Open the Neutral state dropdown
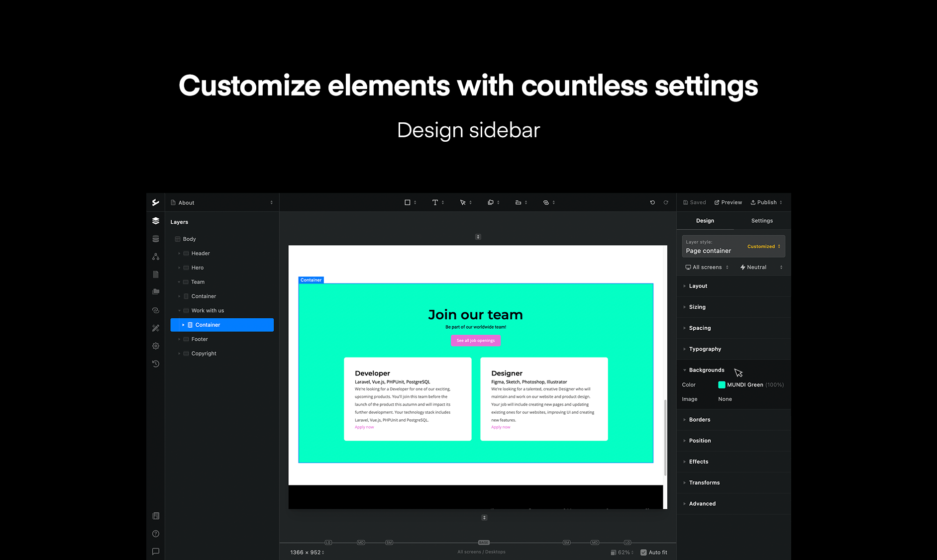 click(761, 267)
